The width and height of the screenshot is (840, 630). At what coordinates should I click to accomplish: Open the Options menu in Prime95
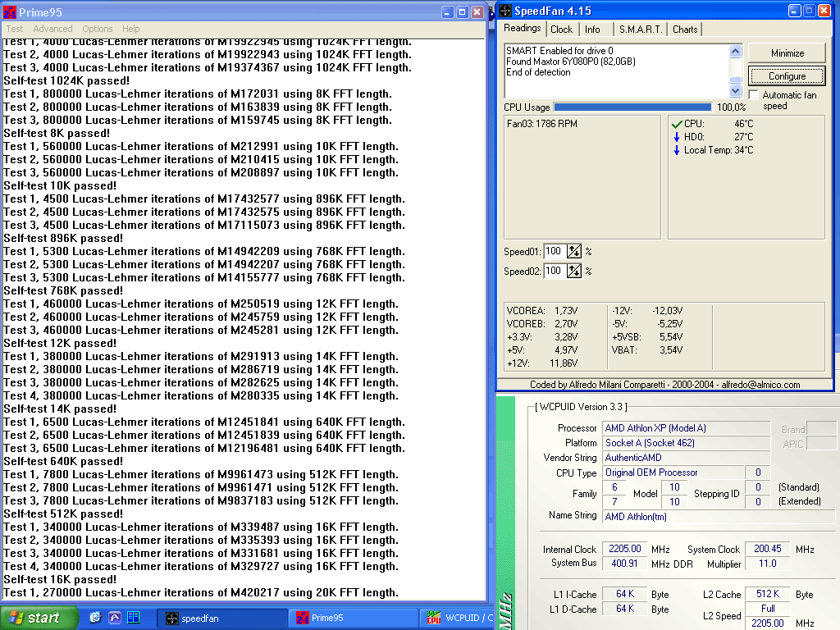[98, 29]
